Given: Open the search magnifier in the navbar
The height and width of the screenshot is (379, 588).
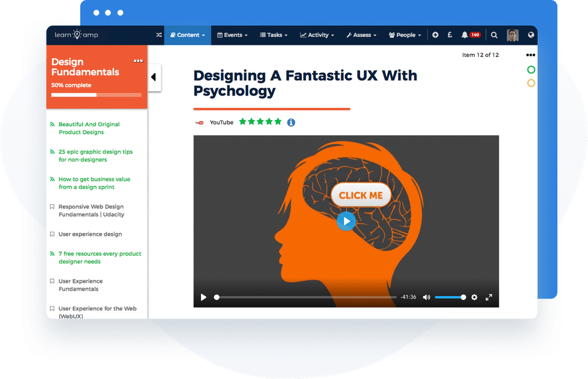Looking at the screenshot, I should (x=494, y=35).
